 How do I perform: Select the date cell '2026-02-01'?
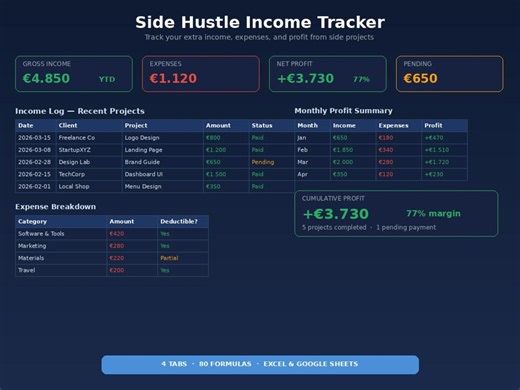(34, 187)
